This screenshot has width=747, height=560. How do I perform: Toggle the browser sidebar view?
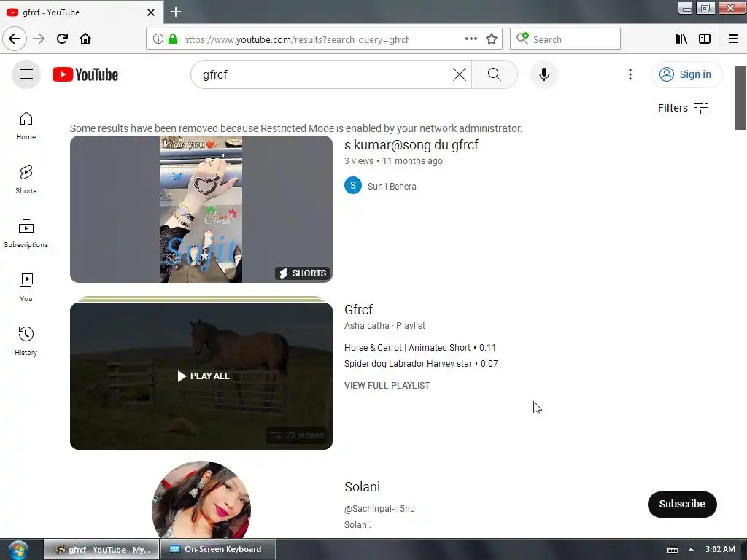coord(705,39)
